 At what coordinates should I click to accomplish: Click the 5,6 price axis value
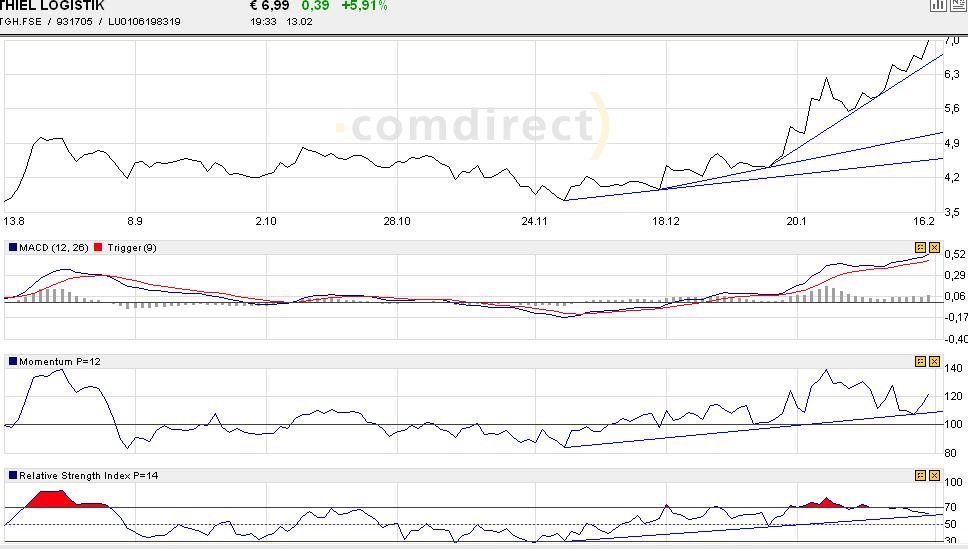[x=952, y=109]
